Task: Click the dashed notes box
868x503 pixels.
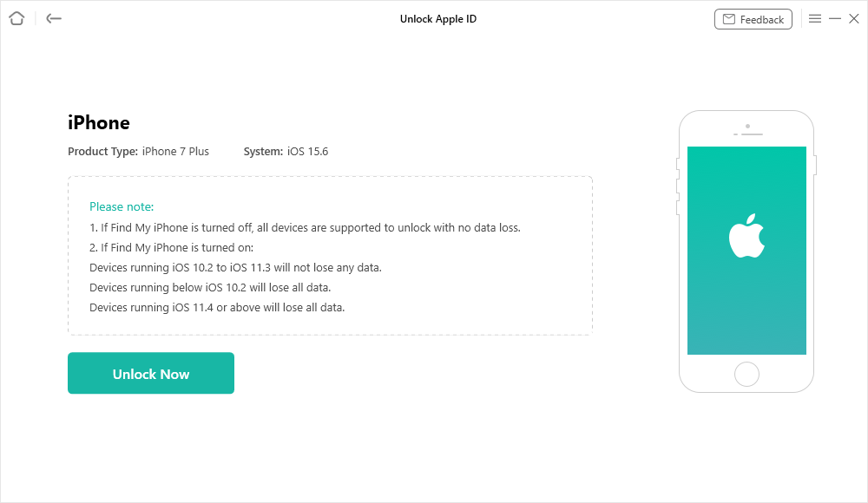Action: click(330, 256)
